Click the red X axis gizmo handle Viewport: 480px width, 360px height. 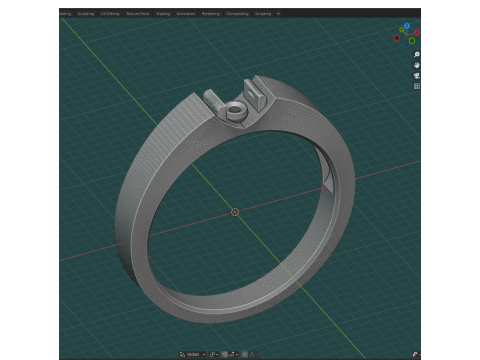[417, 32]
